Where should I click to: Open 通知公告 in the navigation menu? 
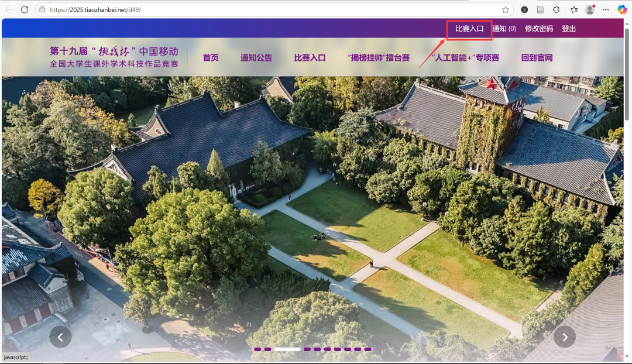pos(256,58)
